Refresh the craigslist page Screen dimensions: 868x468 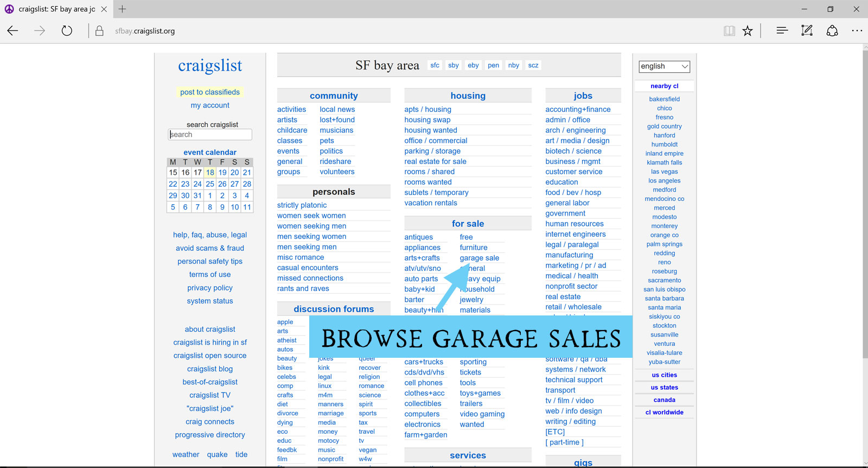(x=67, y=31)
